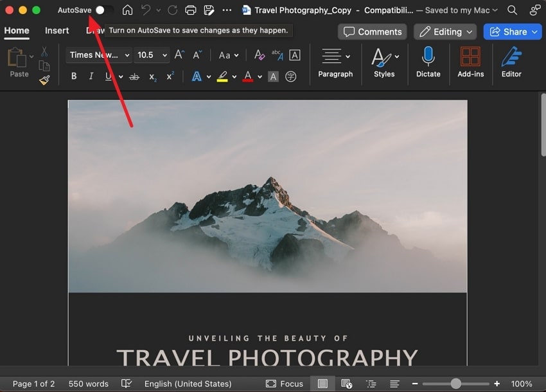Select the Format Painter brush
The width and height of the screenshot is (546, 392).
coord(44,80)
